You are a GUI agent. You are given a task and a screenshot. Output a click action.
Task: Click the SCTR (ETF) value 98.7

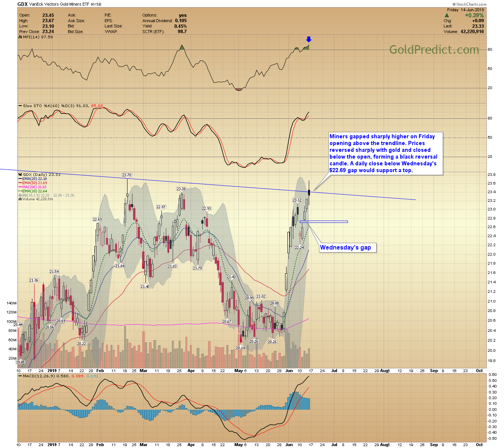click(x=182, y=32)
